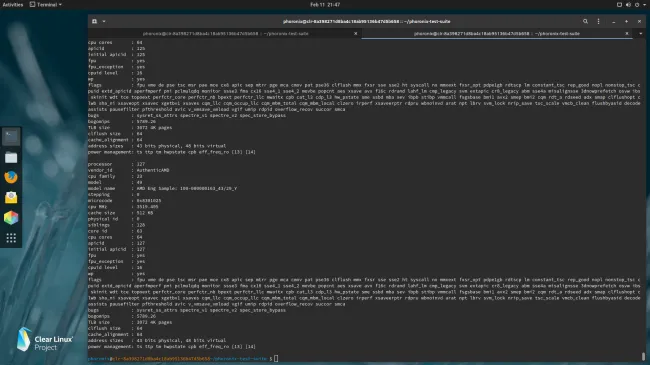Click the terminal window title text
Viewport: 650px width, 365px height.
[366, 21]
